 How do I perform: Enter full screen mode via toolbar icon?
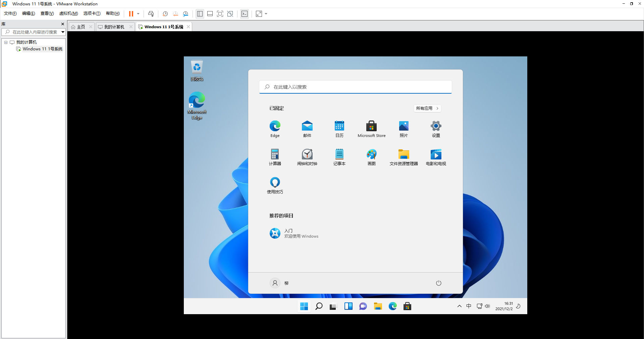click(220, 14)
